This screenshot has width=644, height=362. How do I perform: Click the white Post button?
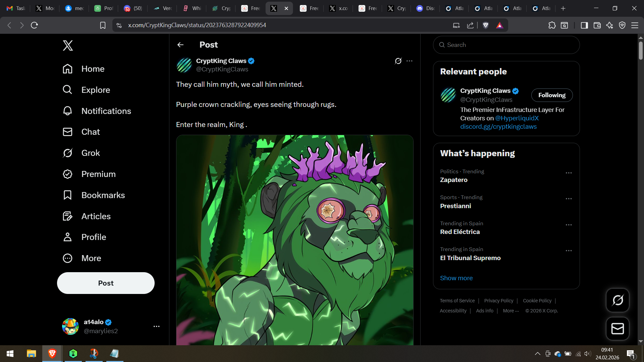pyautogui.click(x=106, y=283)
